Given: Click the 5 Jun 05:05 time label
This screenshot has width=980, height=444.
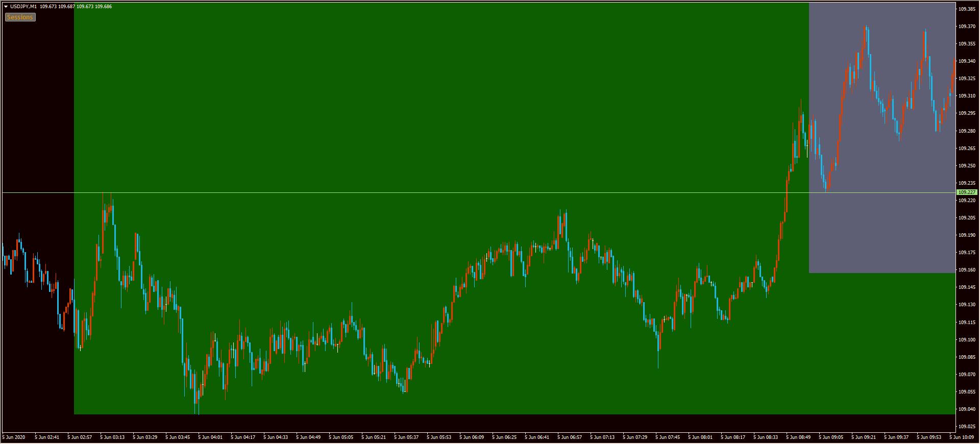Looking at the screenshot, I should click(341, 437).
